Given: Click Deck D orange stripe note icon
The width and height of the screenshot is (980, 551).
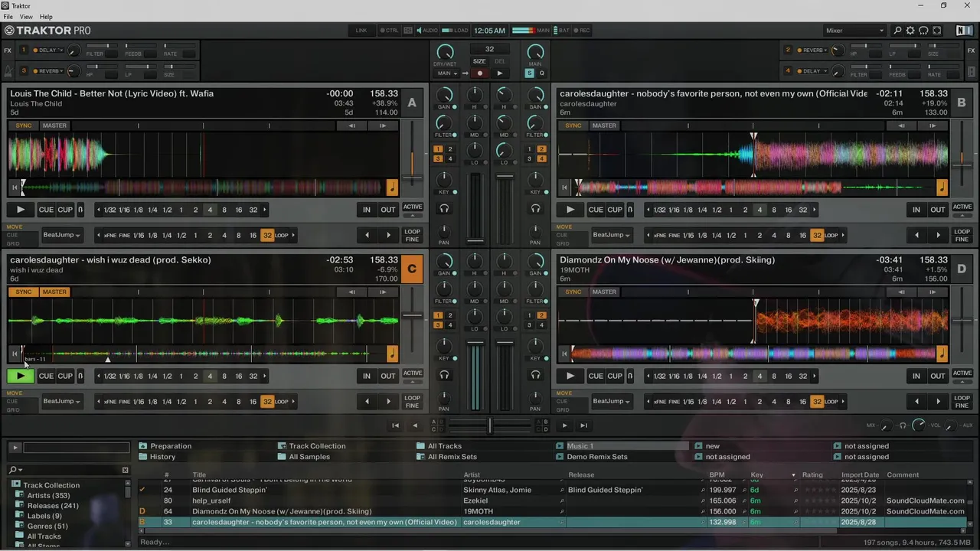Looking at the screenshot, I should pos(942,354).
